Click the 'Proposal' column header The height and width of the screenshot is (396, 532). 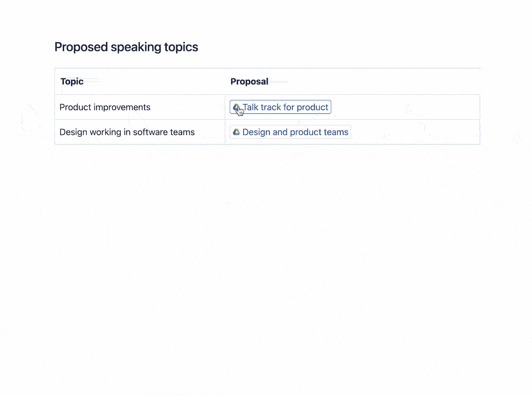tap(352, 82)
